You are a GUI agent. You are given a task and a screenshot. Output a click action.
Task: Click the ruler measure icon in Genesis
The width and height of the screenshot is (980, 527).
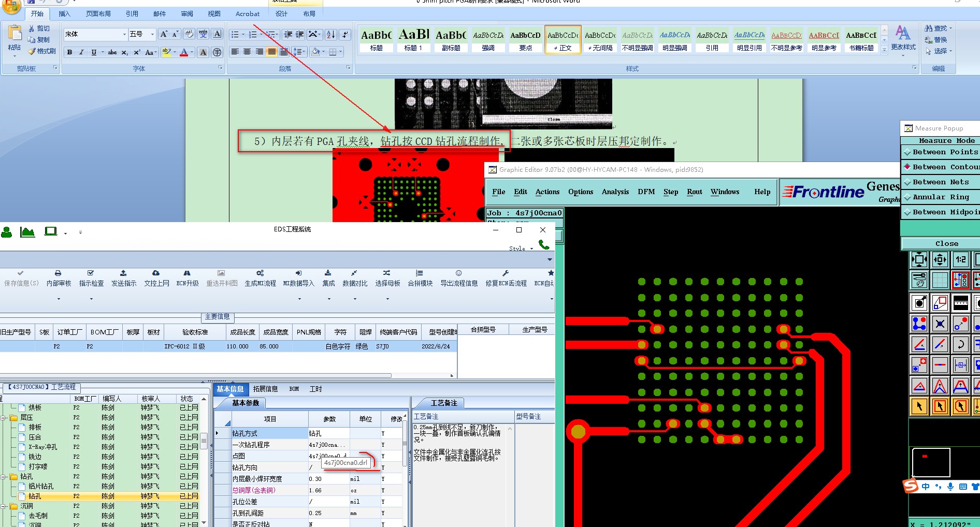point(961,302)
